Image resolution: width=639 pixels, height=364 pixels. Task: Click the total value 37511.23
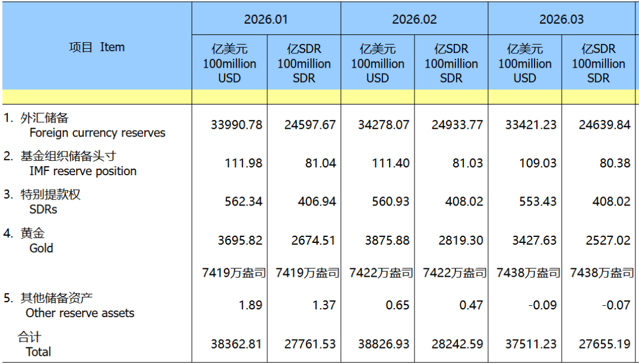click(x=531, y=344)
